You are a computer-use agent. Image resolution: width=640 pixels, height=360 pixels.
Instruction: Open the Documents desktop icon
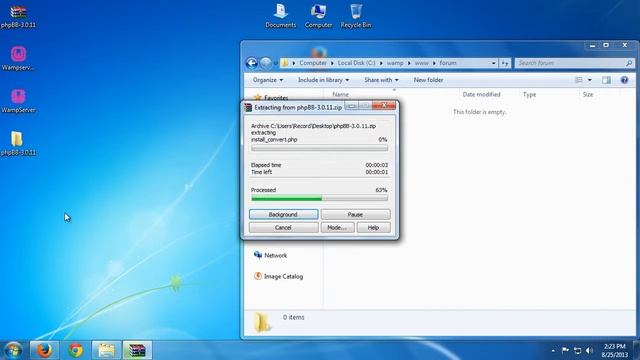click(x=280, y=16)
